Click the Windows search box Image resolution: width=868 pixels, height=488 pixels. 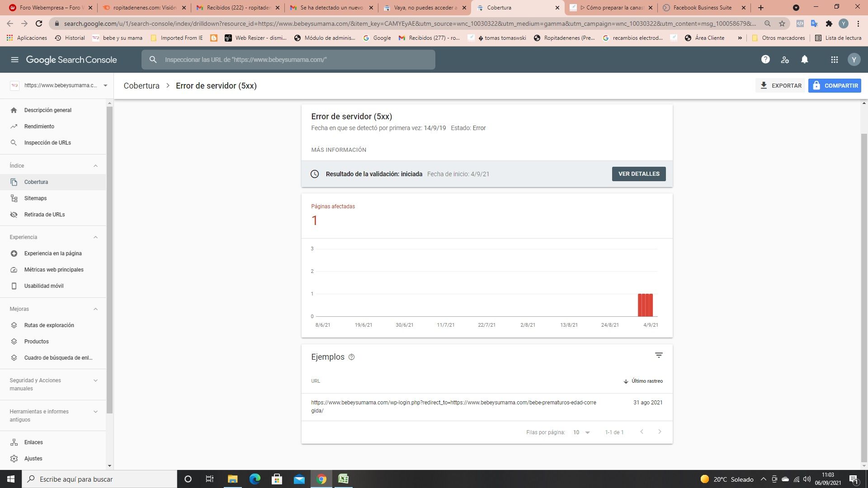tap(99, 479)
